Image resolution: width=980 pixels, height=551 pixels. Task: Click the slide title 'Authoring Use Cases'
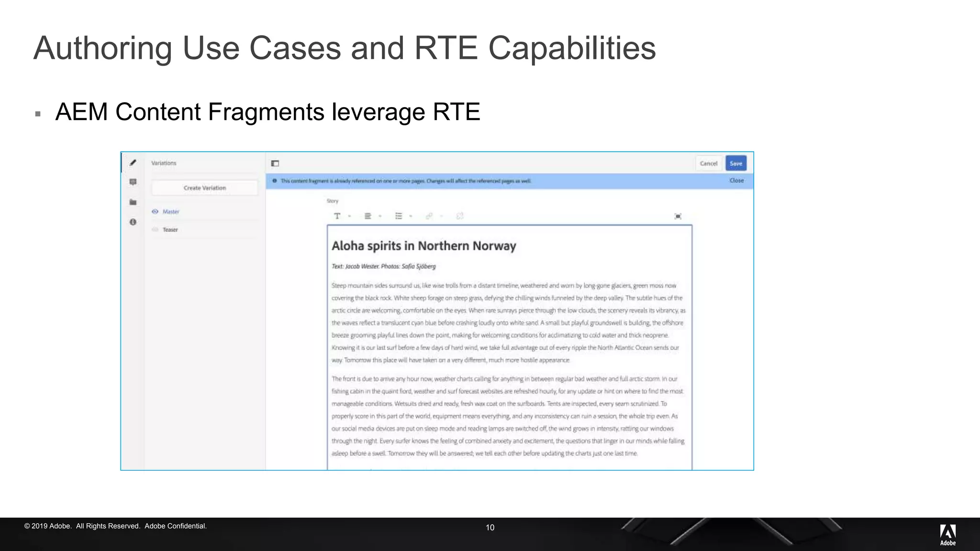point(345,48)
